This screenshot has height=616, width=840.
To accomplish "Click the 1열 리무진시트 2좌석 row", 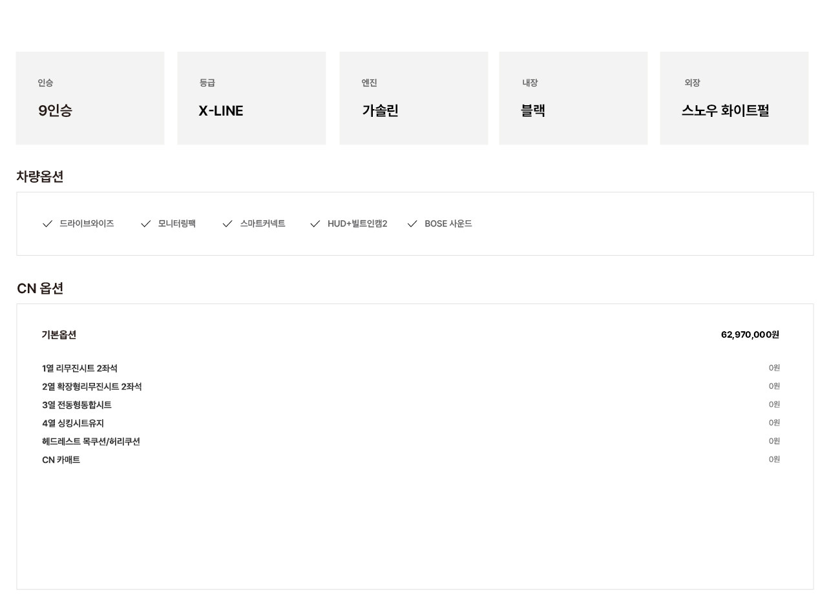I will [411, 368].
